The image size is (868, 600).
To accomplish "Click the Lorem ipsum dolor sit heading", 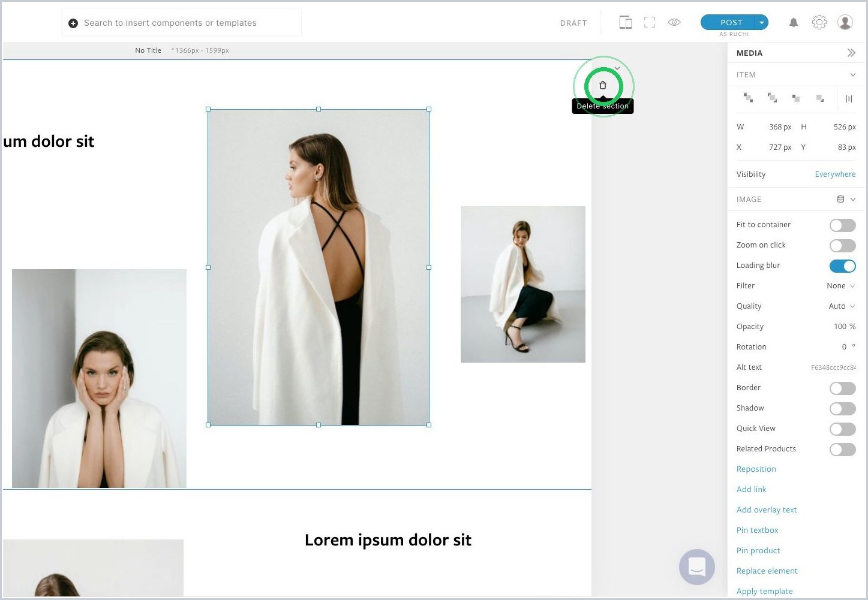I will 388,540.
